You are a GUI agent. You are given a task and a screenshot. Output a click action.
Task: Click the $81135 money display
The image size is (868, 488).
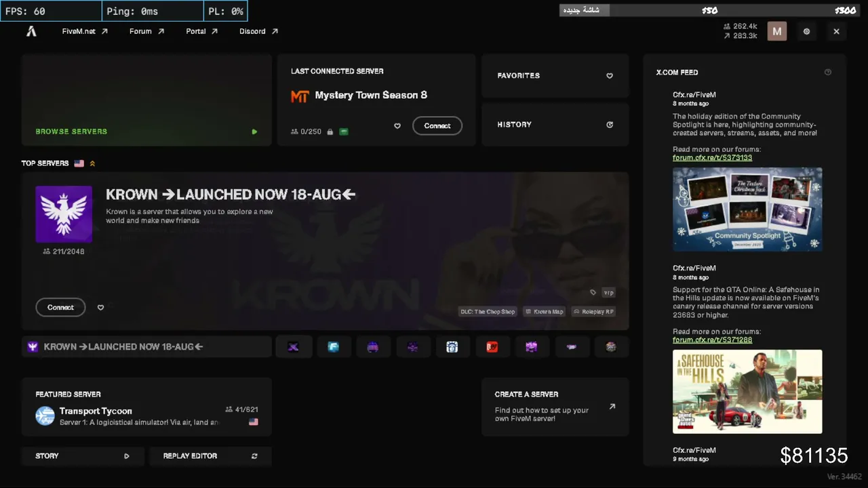point(814,455)
